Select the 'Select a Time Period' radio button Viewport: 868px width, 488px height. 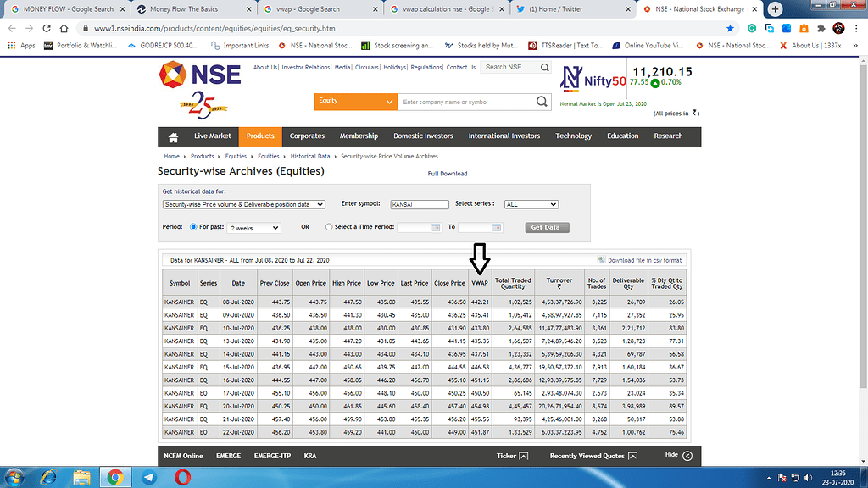coord(329,226)
